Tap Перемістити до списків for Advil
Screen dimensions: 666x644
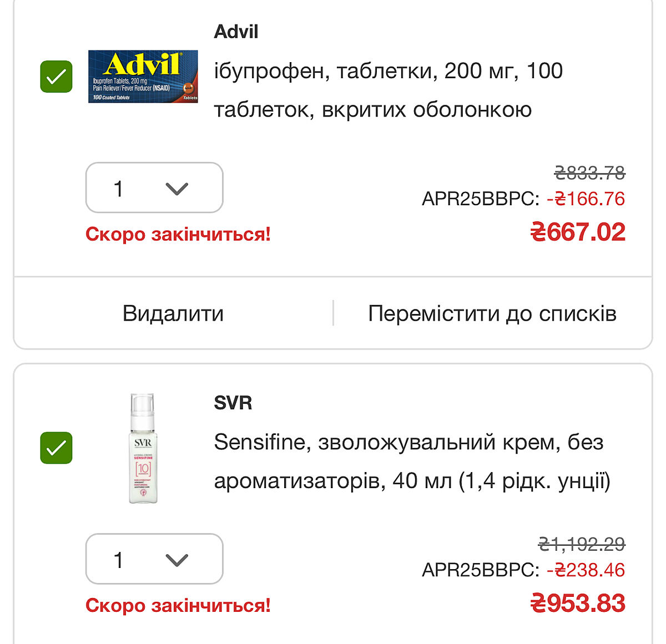pos(492,313)
